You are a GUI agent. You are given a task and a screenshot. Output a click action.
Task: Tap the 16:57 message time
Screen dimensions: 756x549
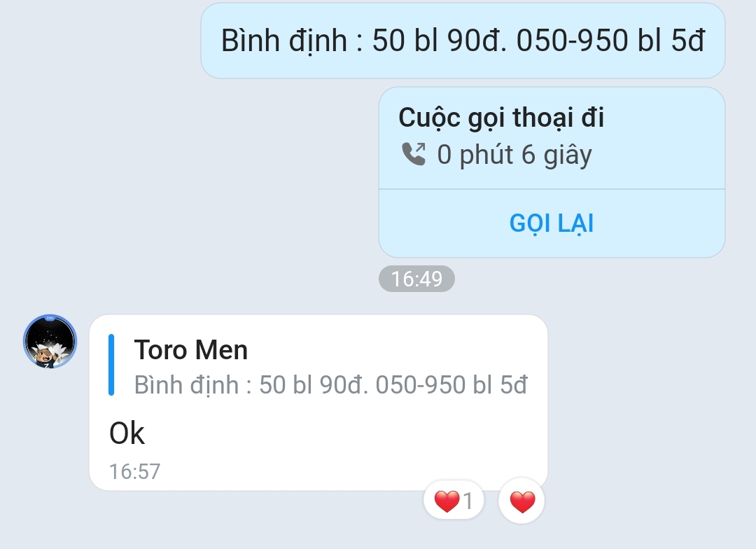coord(134,471)
